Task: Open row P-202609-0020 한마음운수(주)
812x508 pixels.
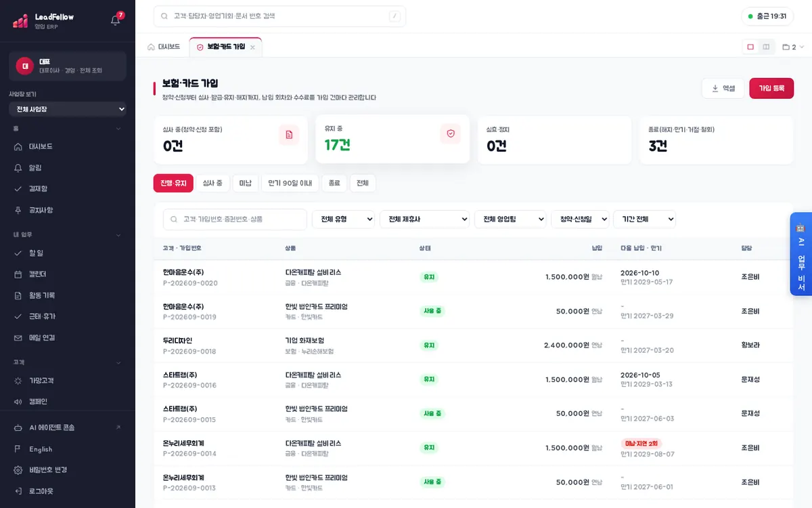Action: 473,277
